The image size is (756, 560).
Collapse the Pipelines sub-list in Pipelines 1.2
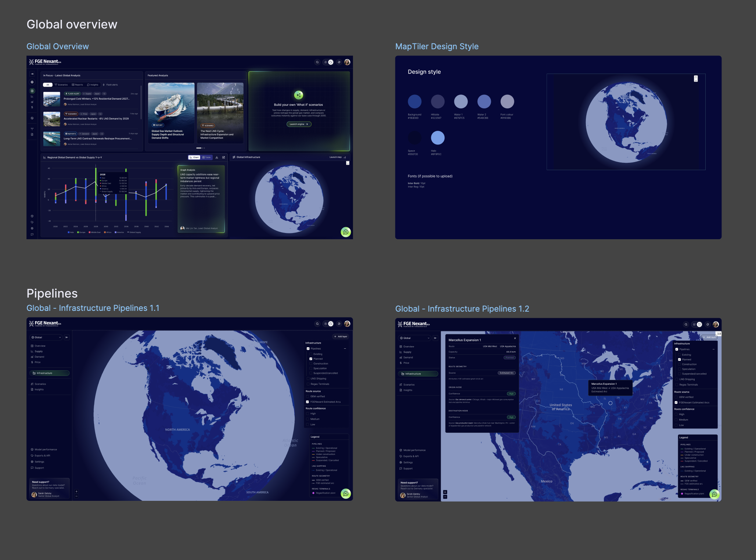714,349
